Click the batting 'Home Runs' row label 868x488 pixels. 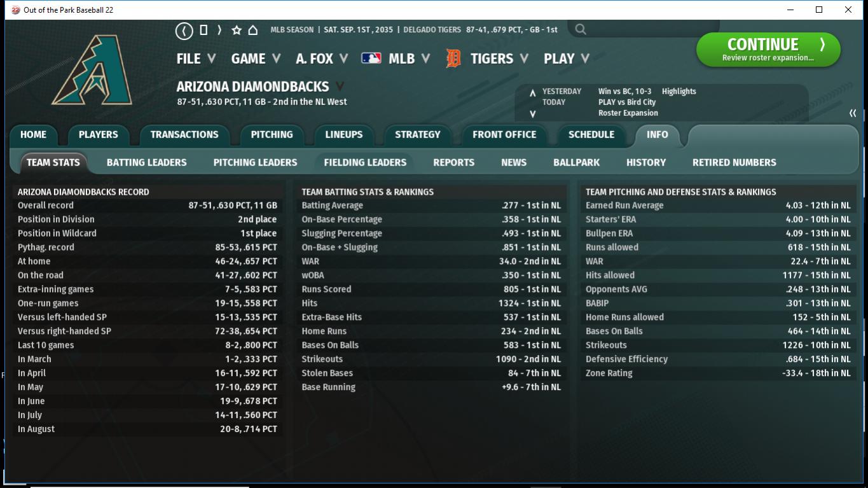tap(324, 331)
